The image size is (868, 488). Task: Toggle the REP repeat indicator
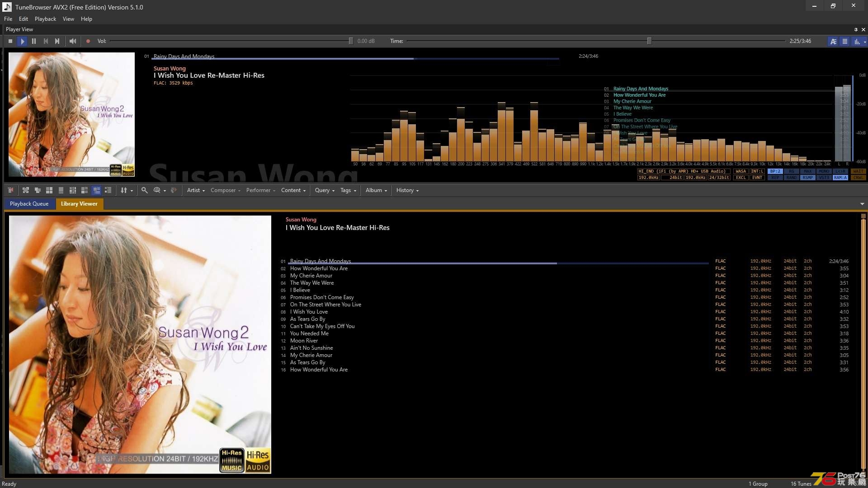click(775, 178)
